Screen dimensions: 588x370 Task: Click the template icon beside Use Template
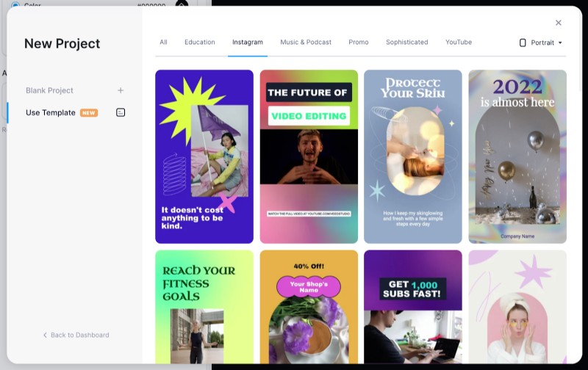point(121,112)
